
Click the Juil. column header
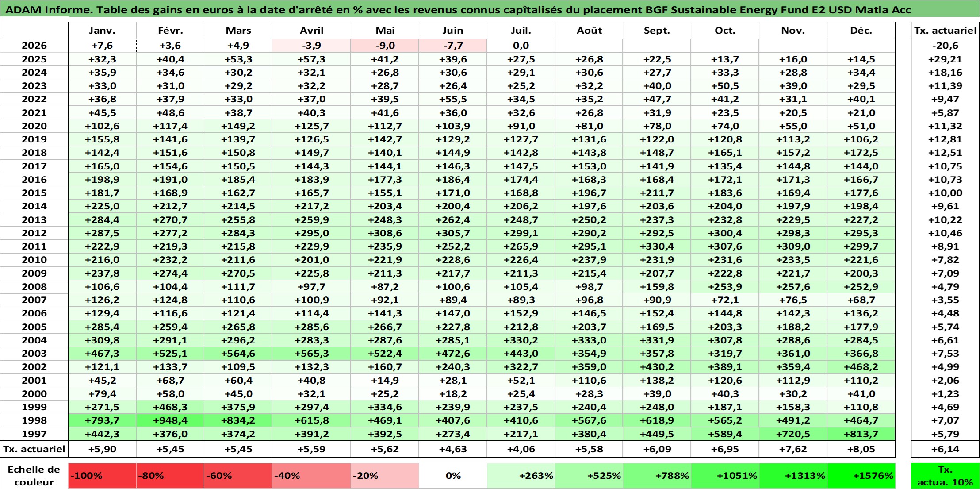pyautogui.click(x=521, y=31)
